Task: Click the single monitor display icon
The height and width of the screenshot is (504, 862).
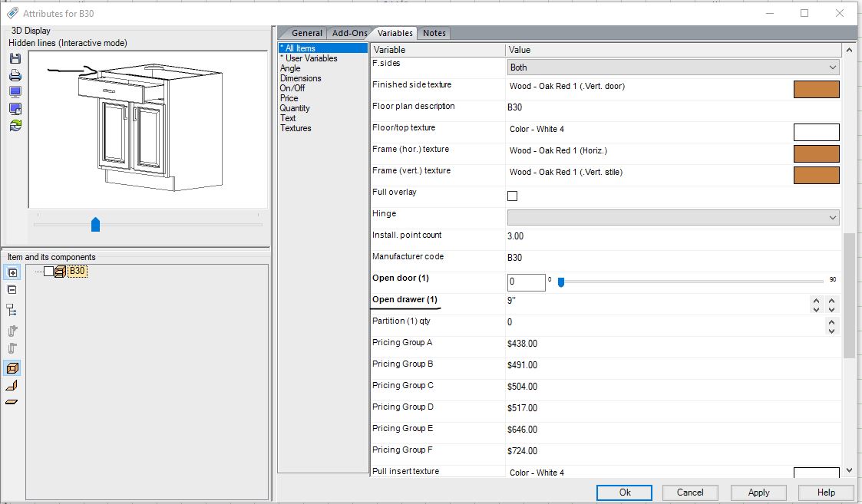Action: tap(15, 92)
